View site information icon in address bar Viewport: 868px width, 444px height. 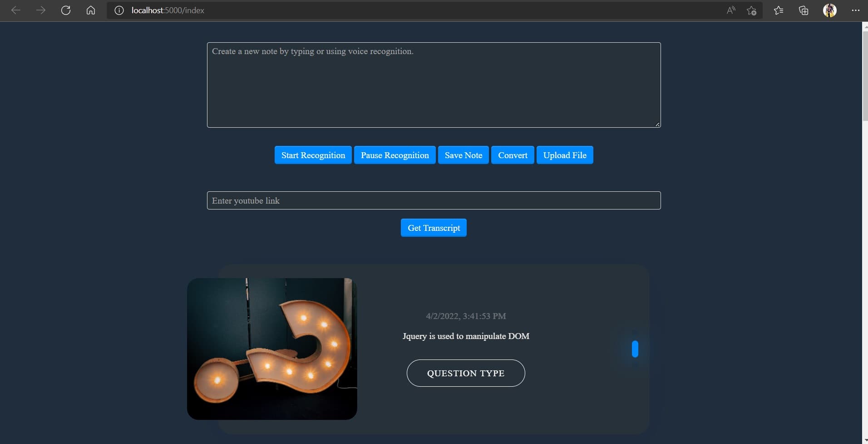coord(119,10)
